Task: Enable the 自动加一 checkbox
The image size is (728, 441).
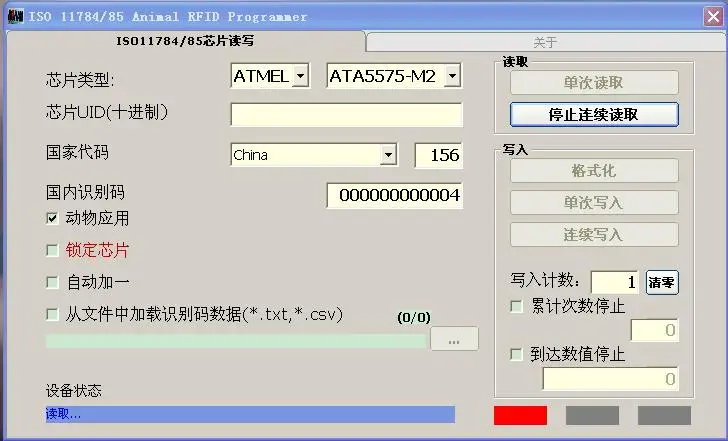Action: (52, 282)
